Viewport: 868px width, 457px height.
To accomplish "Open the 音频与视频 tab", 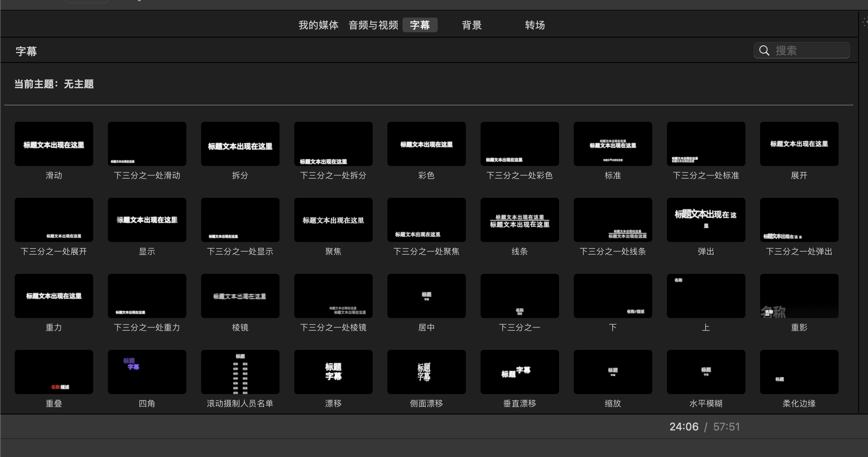I will (x=373, y=25).
